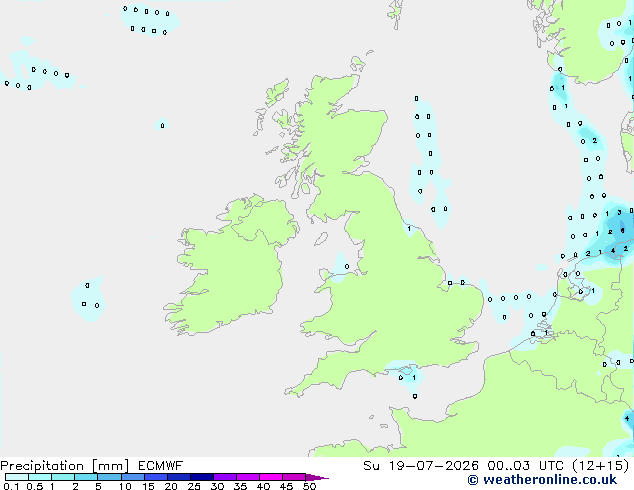This screenshot has width=634, height=490.
Task: Select the 5 mm light blue legend swatch
Action: tap(109, 477)
